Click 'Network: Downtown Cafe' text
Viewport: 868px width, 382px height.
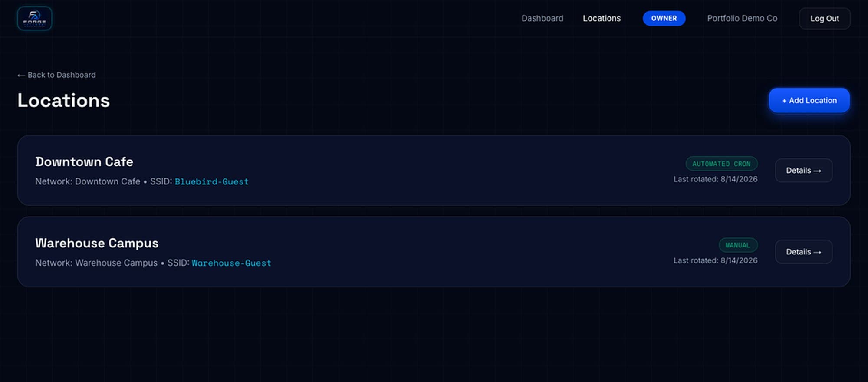[x=88, y=181]
